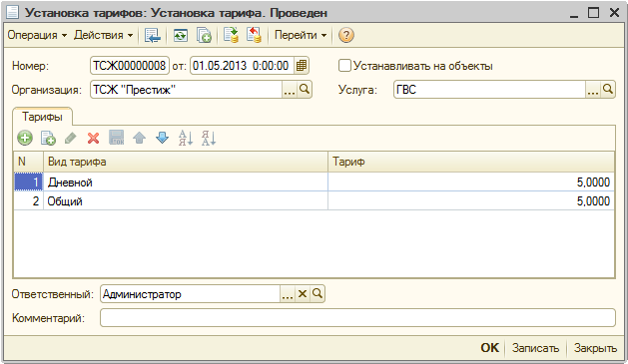Click the Организация field ТСЖ Престиж
The image size is (628, 364).
point(187,90)
